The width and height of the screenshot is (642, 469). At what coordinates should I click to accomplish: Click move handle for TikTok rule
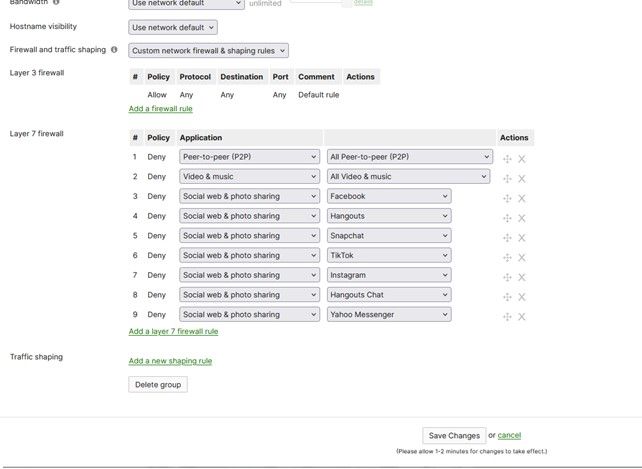507,257
